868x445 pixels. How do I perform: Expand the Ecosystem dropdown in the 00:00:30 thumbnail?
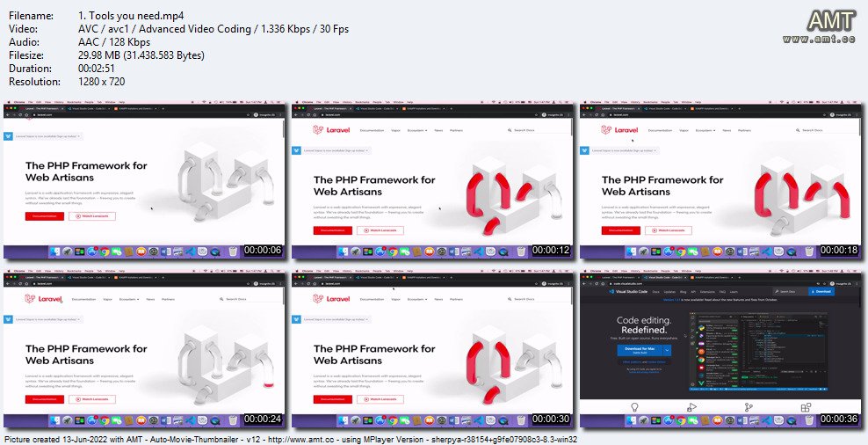click(417, 299)
